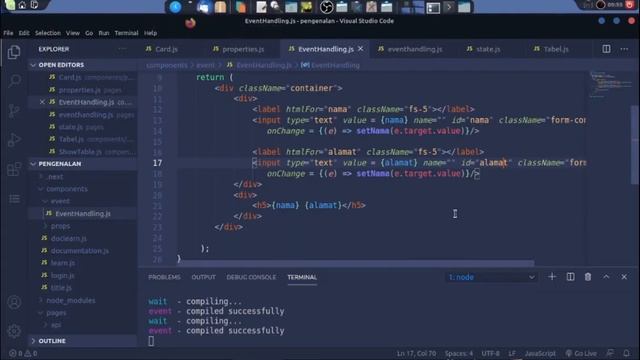Click the OBS icon in top taskbar

[x=326, y=7]
